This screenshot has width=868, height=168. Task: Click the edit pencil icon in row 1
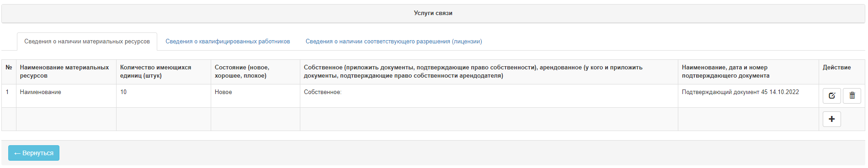831,96
